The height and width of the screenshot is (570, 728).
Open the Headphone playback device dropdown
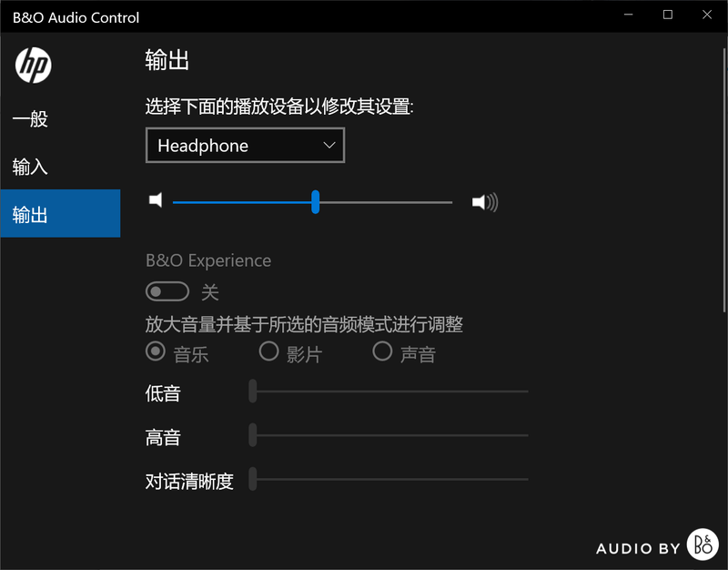[245, 146]
